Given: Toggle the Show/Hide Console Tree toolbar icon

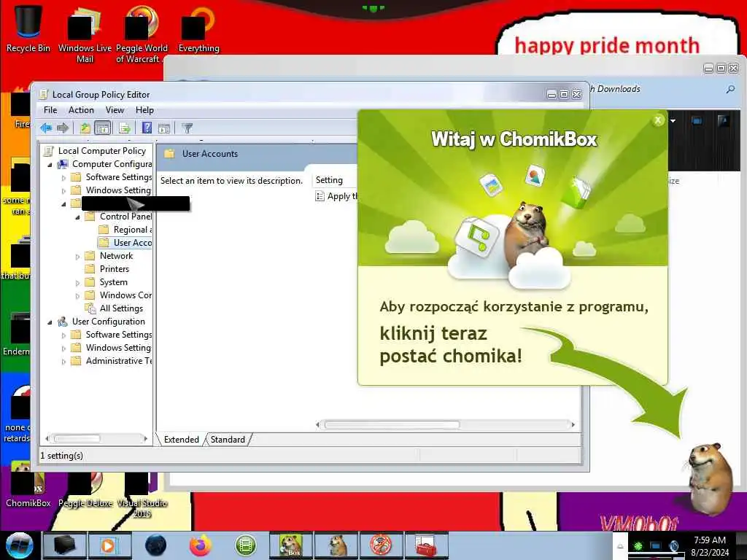Looking at the screenshot, I should point(102,128).
